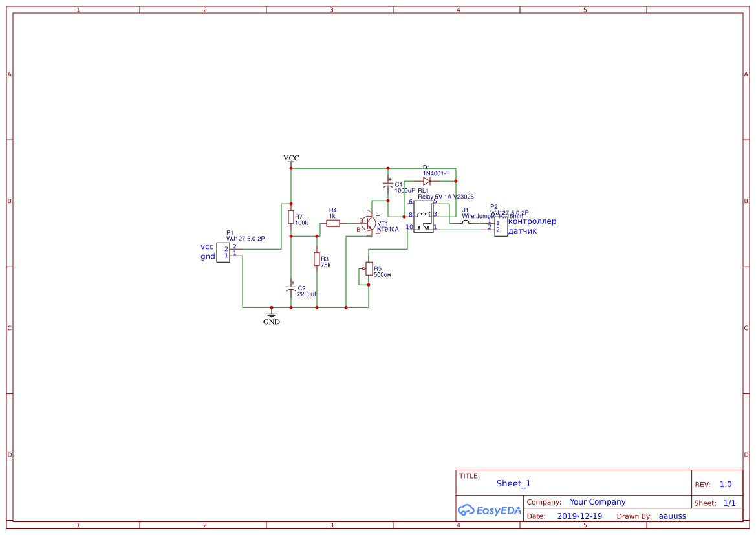Viewport: 756px width, 535px height.
Task: Click the blue 'vcc' label near P1
Action: (x=207, y=246)
